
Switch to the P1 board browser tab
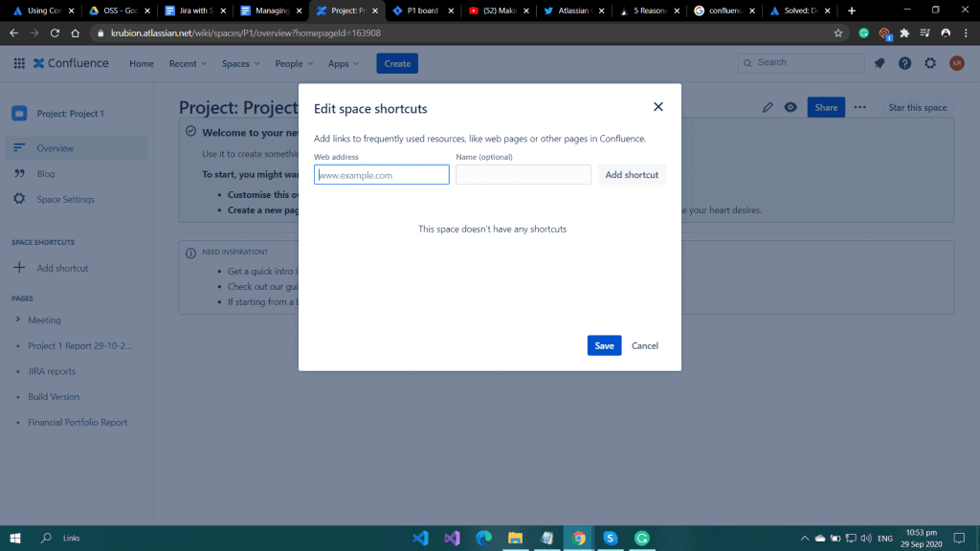[421, 11]
